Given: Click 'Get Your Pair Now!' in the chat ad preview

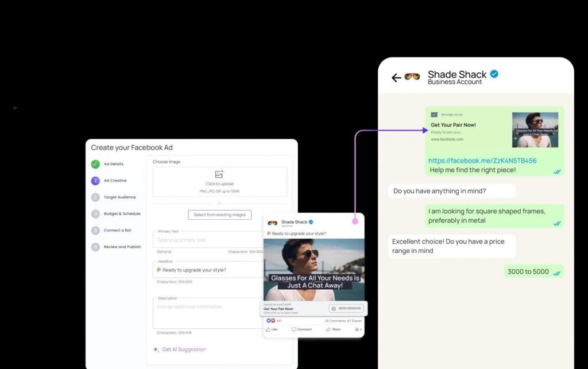Looking at the screenshot, I should click(453, 125).
